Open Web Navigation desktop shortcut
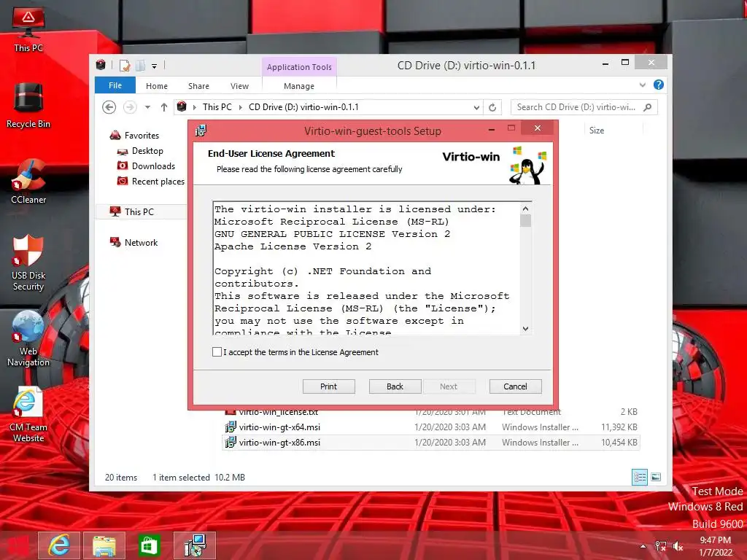Viewport: 747px width, 560px height. 28,339
